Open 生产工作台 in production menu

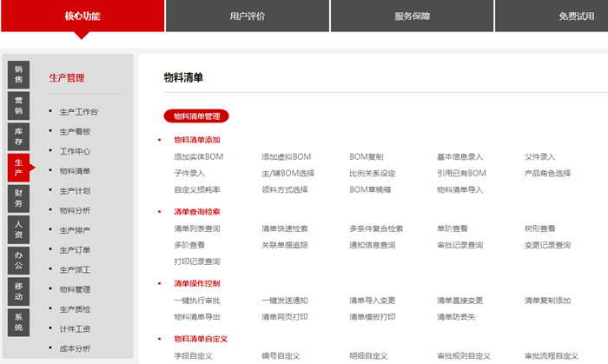[x=78, y=112]
